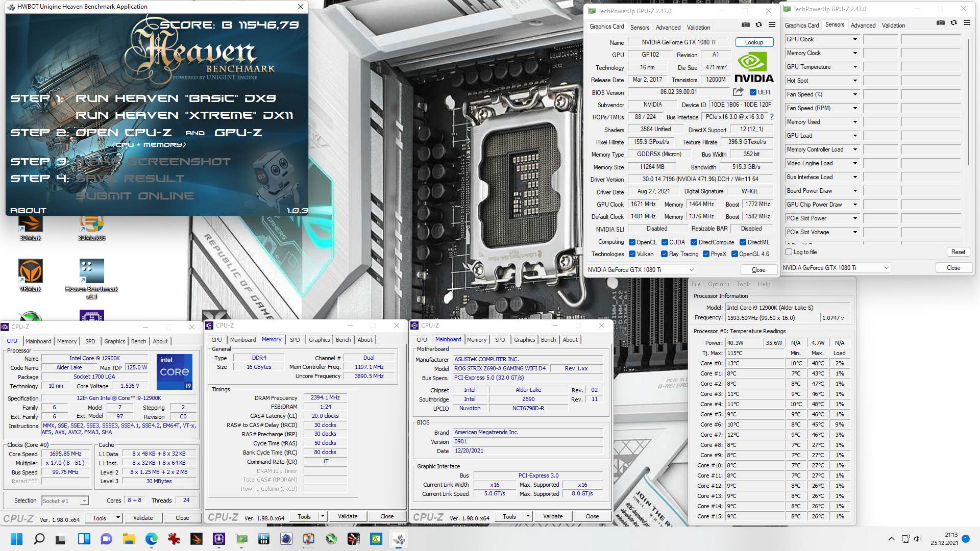Screen dimensions: 980x551
Task: Click Reset in the GPU-Z Sensors window
Action: click(x=958, y=252)
